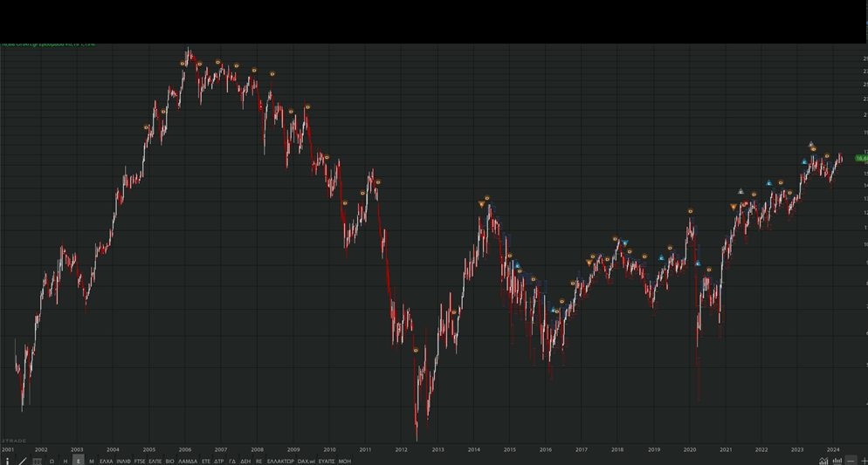Open the table/grid view icon
This screenshot has height=465, width=868.
point(37,462)
